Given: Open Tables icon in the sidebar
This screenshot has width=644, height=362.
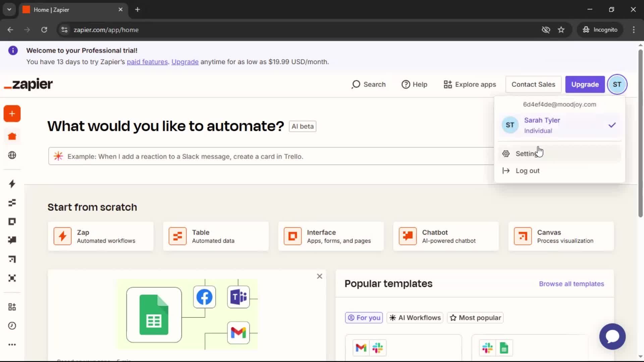Looking at the screenshot, I should 12,202.
